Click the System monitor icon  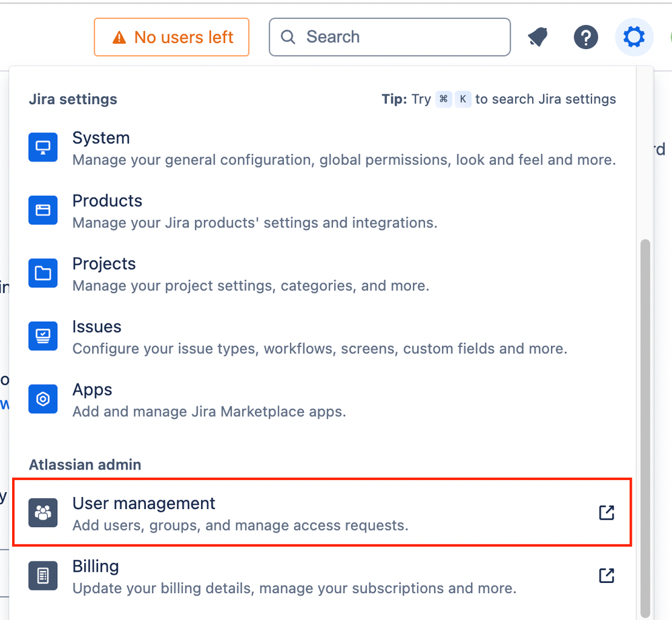[x=43, y=147]
